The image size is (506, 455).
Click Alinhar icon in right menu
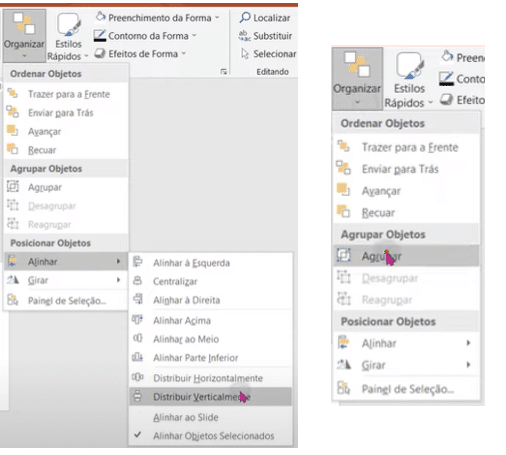tap(344, 342)
